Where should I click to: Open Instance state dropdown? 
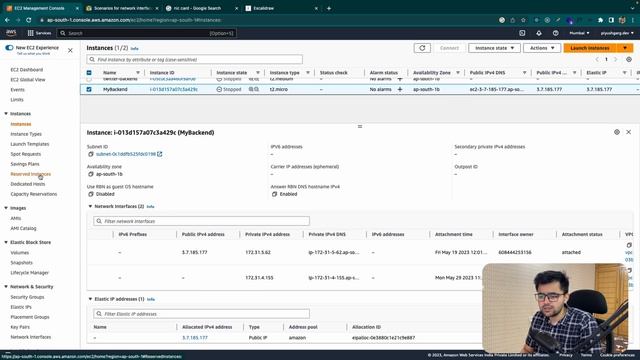point(494,48)
